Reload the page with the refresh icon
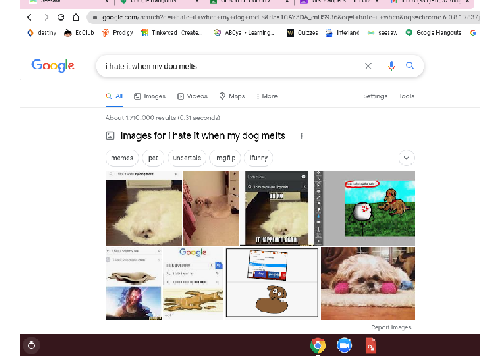The image size is (480, 360). tap(61, 17)
